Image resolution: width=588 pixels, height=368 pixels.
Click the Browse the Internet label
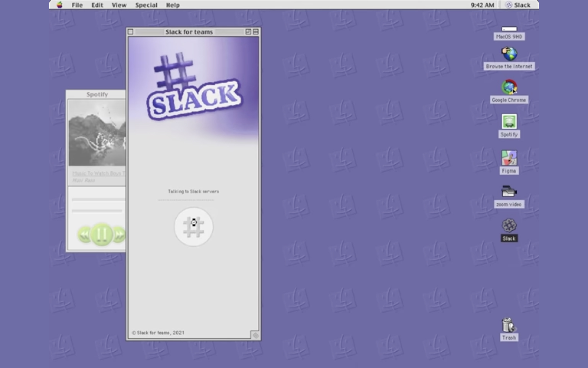[x=509, y=66]
